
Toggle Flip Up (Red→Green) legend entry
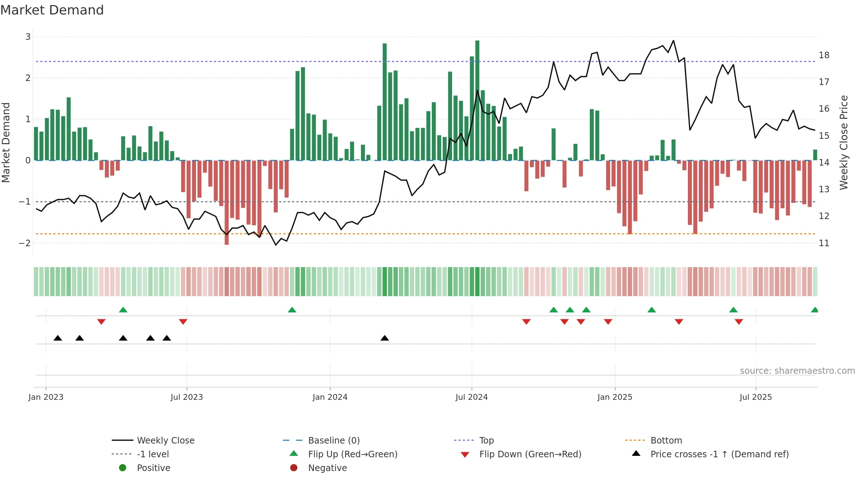[344, 454]
